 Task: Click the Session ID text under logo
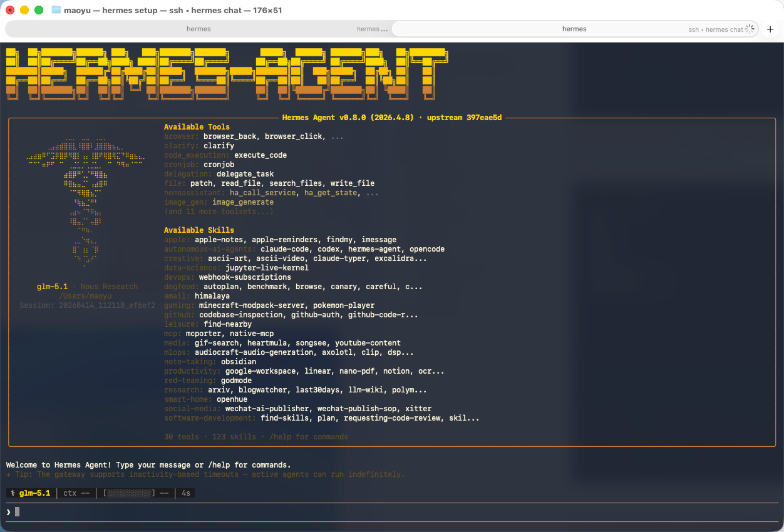87,305
